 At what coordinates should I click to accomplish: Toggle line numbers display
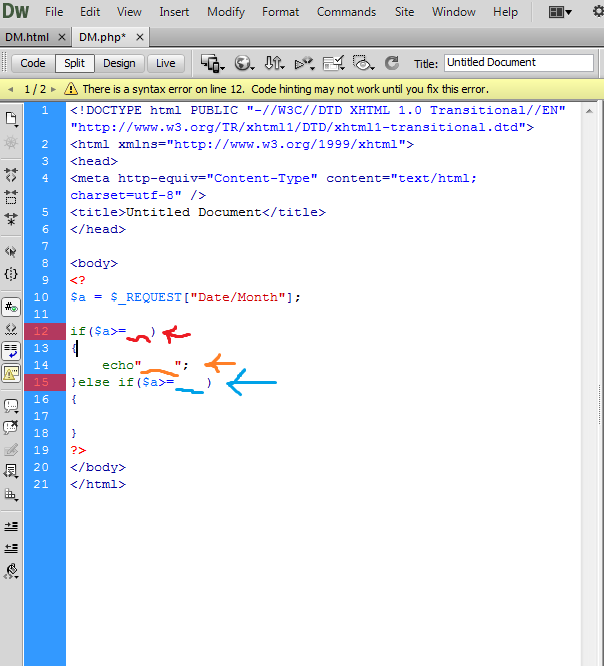pos(11,307)
